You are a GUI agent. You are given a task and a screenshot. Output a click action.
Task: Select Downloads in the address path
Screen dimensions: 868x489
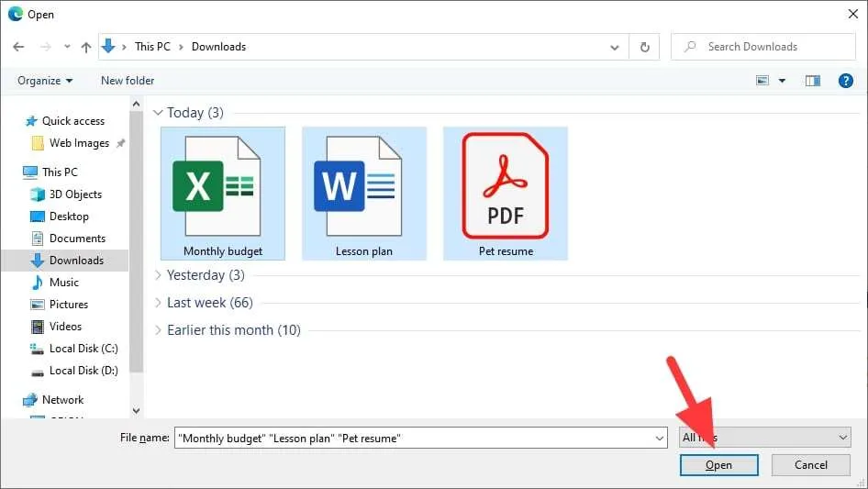pos(218,47)
